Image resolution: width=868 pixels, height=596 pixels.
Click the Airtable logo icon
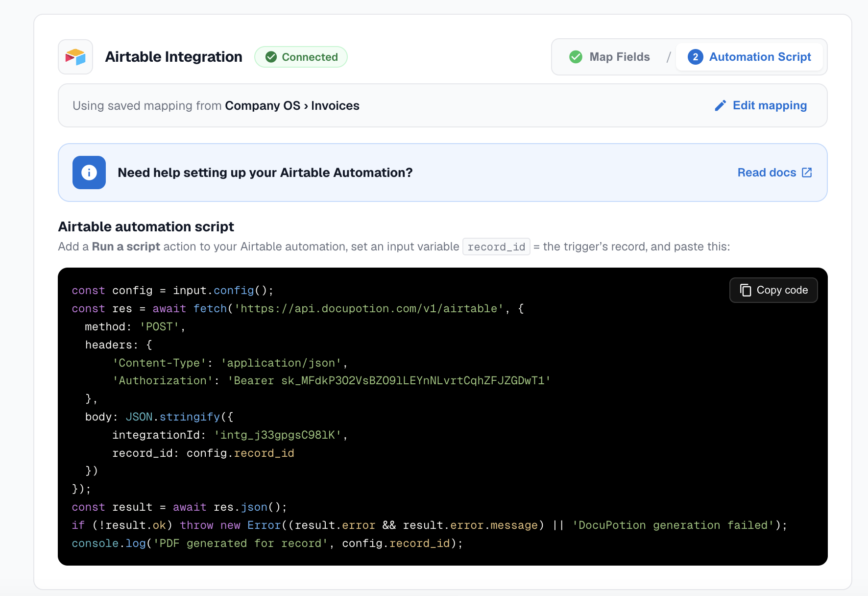75,57
